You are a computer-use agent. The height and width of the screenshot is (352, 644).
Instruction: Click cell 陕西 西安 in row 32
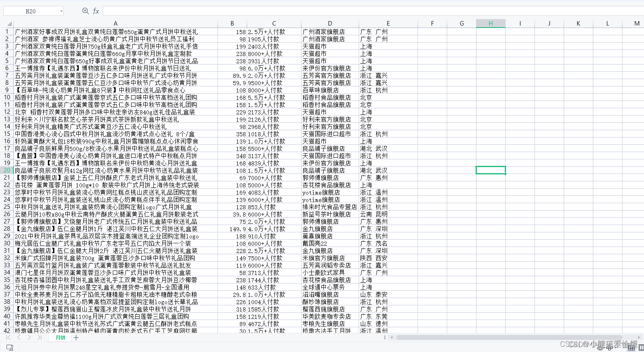[388, 258]
